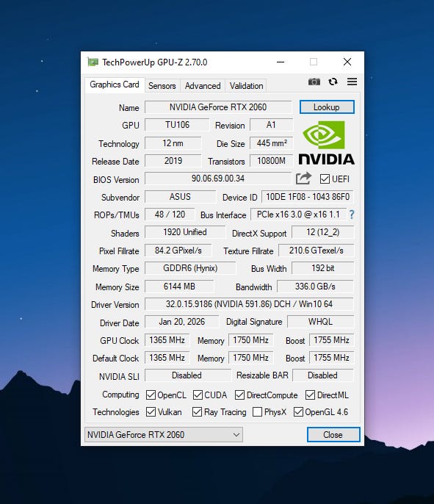Click the NVIDIA logo image

click(326, 143)
